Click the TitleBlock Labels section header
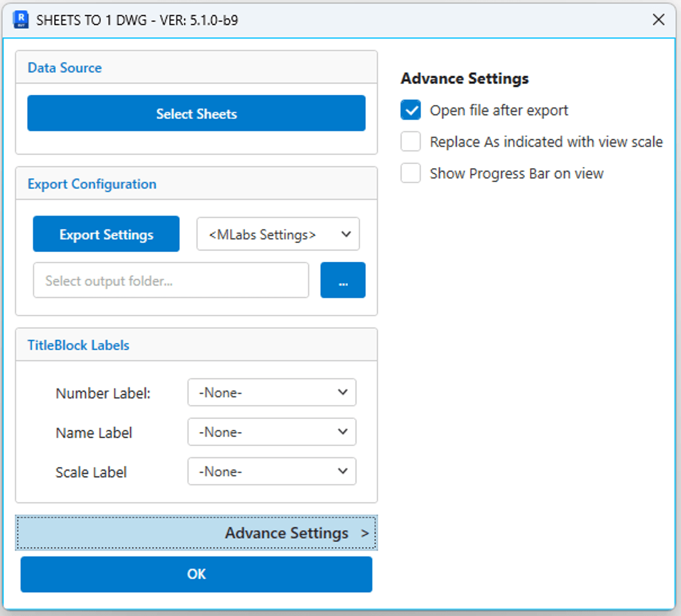Image resolution: width=681 pixels, height=616 pixels. click(x=78, y=345)
